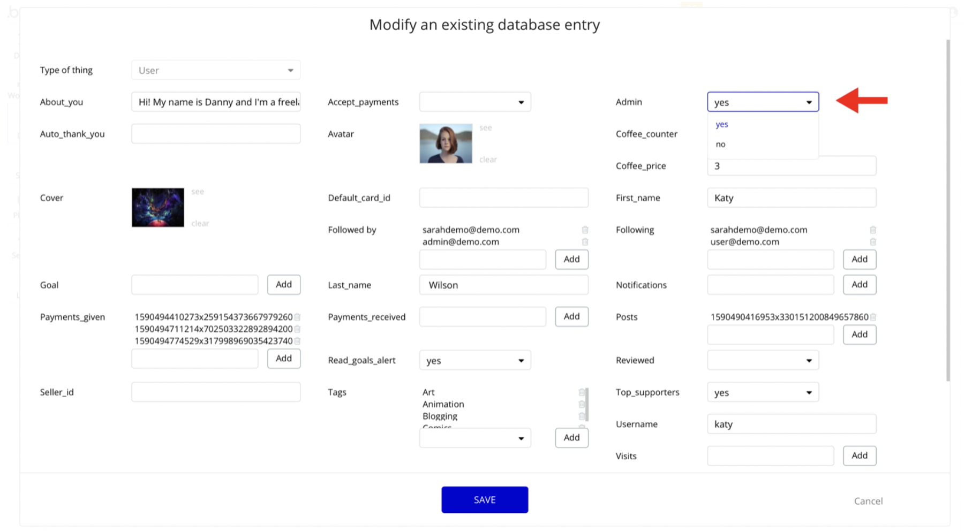
Task: Delete sarahdemo@demo.com from Followed by list
Action: point(585,230)
